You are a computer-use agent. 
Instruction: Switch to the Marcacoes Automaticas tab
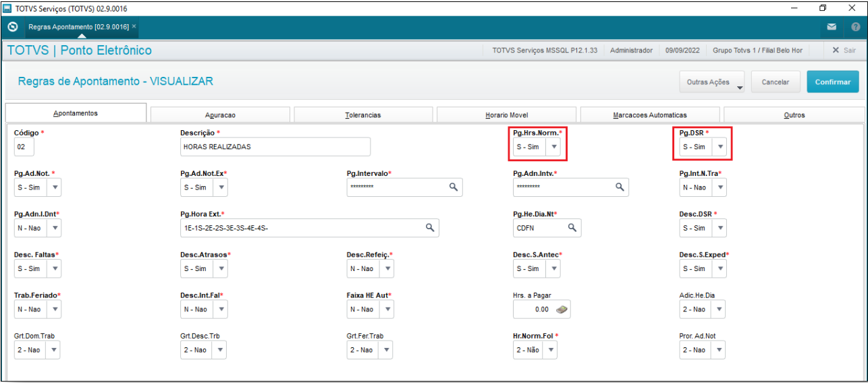pyautogui.click(x=649, y=115)
